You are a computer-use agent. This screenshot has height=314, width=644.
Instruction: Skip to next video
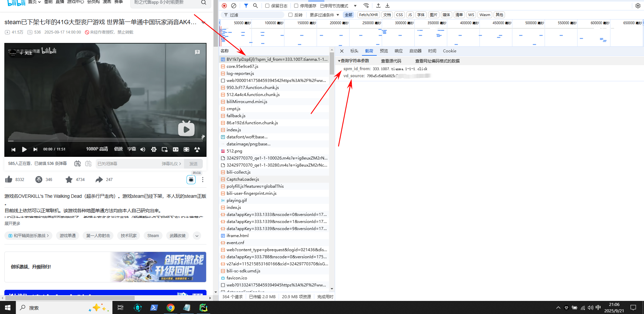tap(35, 149)
